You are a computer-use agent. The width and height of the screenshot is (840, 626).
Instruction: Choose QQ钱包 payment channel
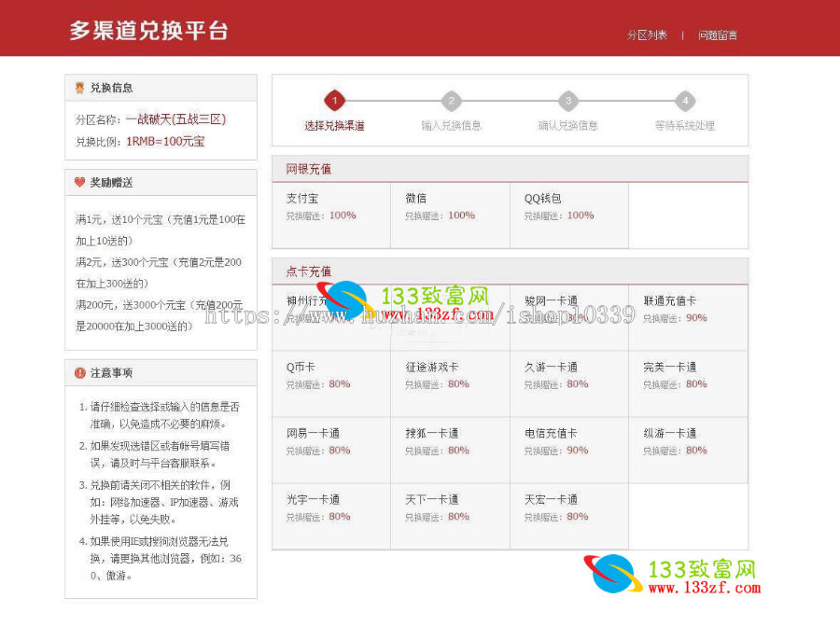point(569,216)
